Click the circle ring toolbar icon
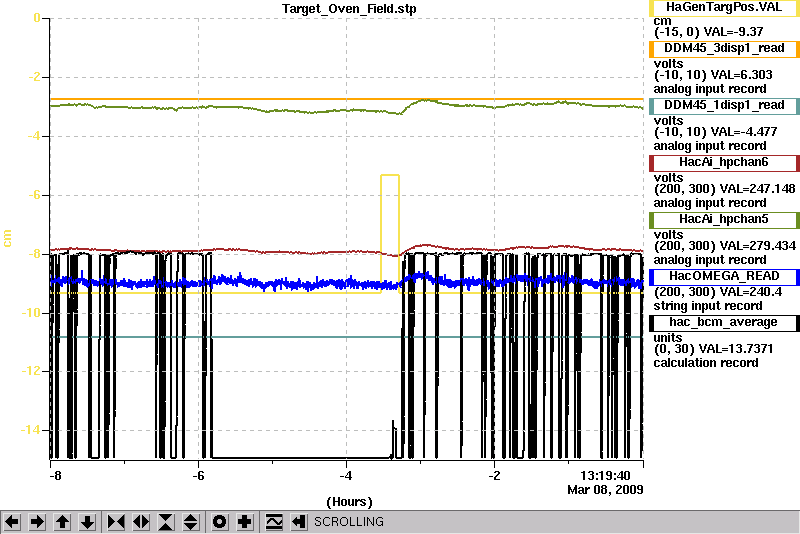Viewport: 800px width, 534px height. [219, 522]
